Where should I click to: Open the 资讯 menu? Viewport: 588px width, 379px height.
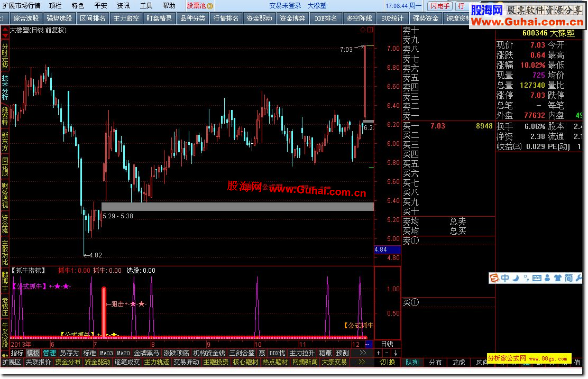[x=123, y=6]
